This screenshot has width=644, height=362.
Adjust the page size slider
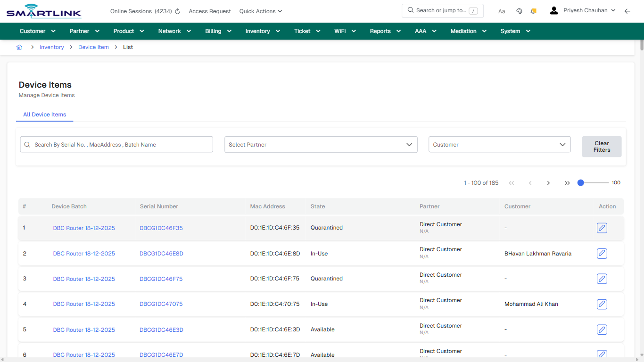[x=580, y=182]
